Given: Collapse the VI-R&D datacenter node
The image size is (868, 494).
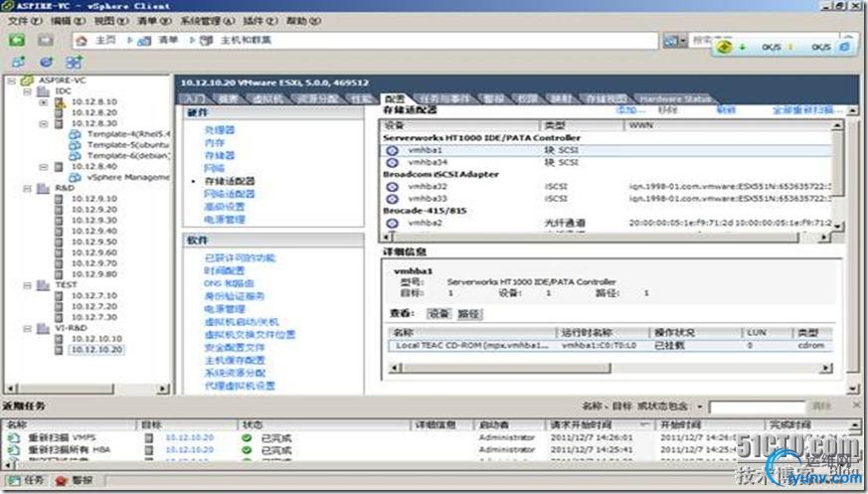Looking at the screenshot, I should 27,329.
